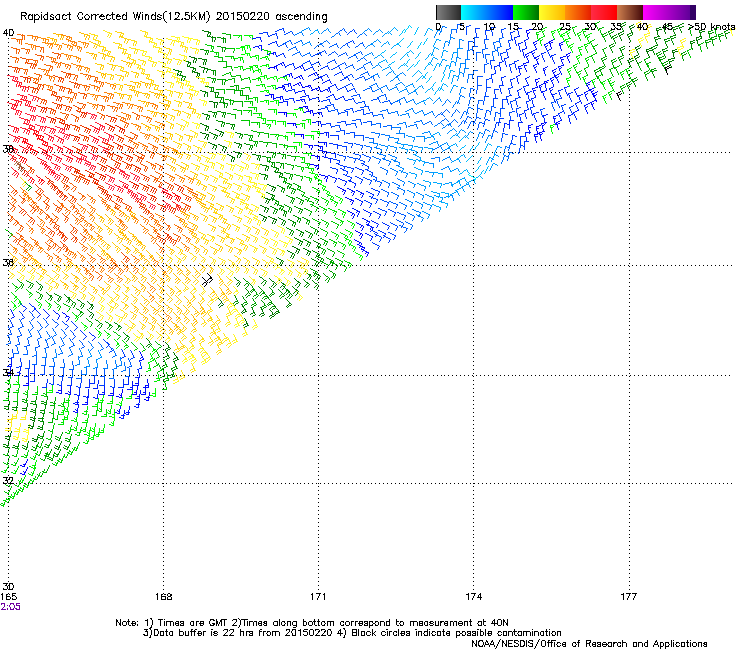Select the yellow 20-25 knots legend color
This screenshot has height=650, width=740.
552,12
